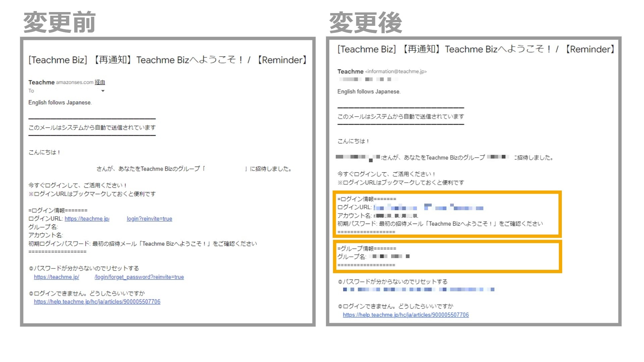The height and width of the screenshot is (362, 644).
Task: Click 'English follows Japanese.' in 変更後 email
Action: click(x=369, y=92)
